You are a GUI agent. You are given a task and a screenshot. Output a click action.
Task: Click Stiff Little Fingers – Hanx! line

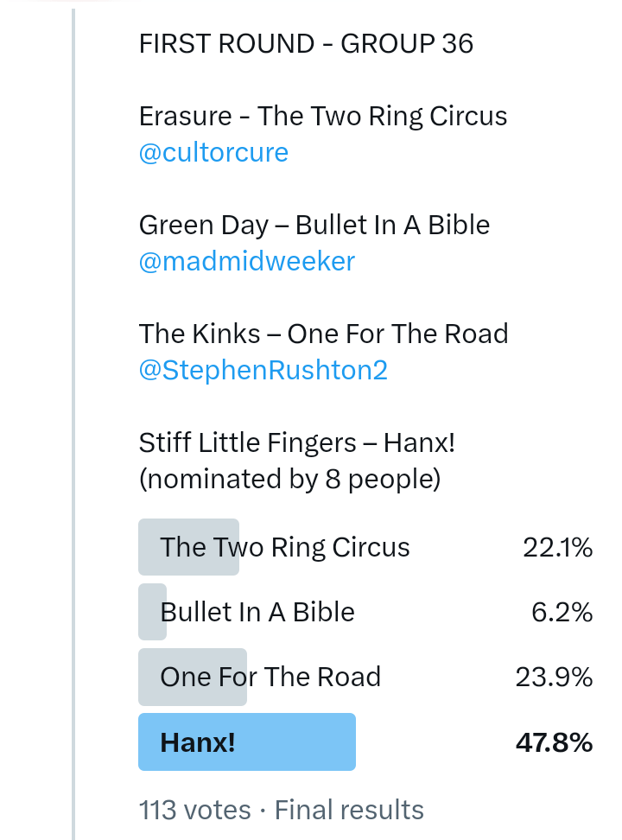click(296, 442)
